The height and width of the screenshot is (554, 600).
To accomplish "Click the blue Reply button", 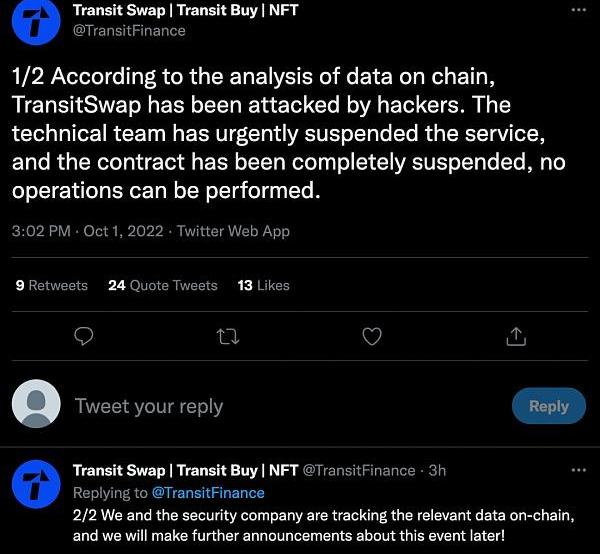I will tap(549, 406).
